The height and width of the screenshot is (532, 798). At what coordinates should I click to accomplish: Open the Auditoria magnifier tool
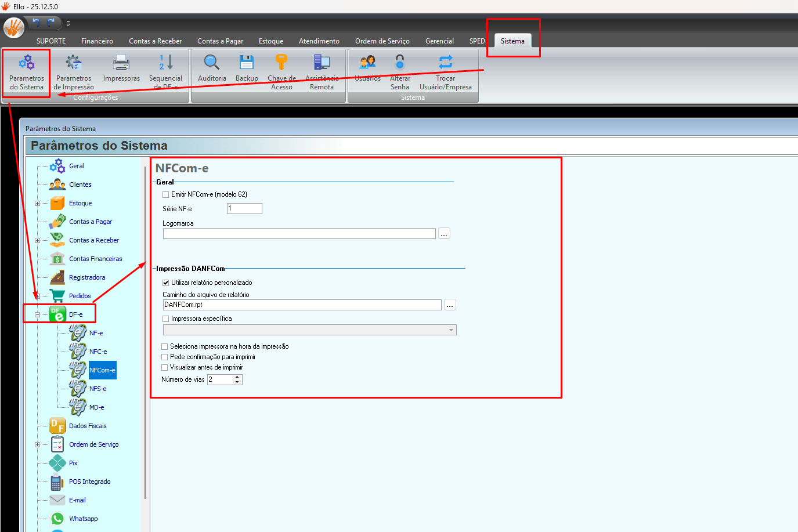click(212, 63)
